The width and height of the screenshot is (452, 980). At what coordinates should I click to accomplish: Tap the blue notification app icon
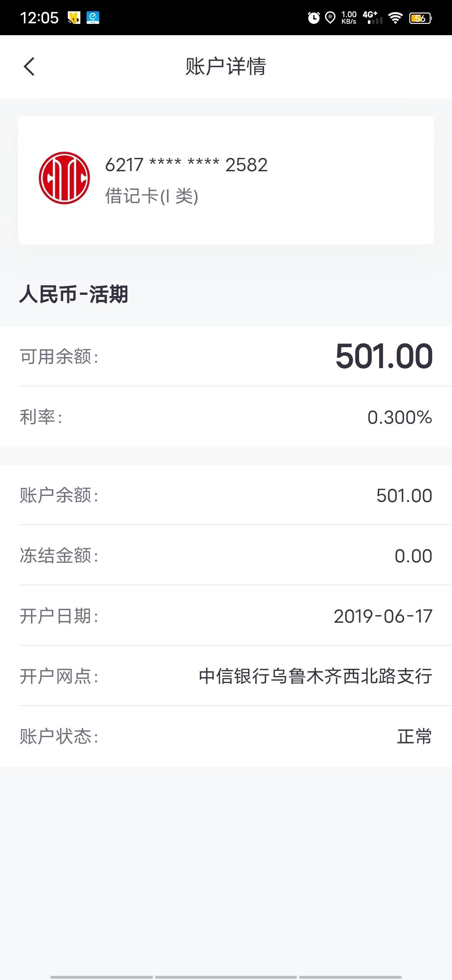point(93,18)
